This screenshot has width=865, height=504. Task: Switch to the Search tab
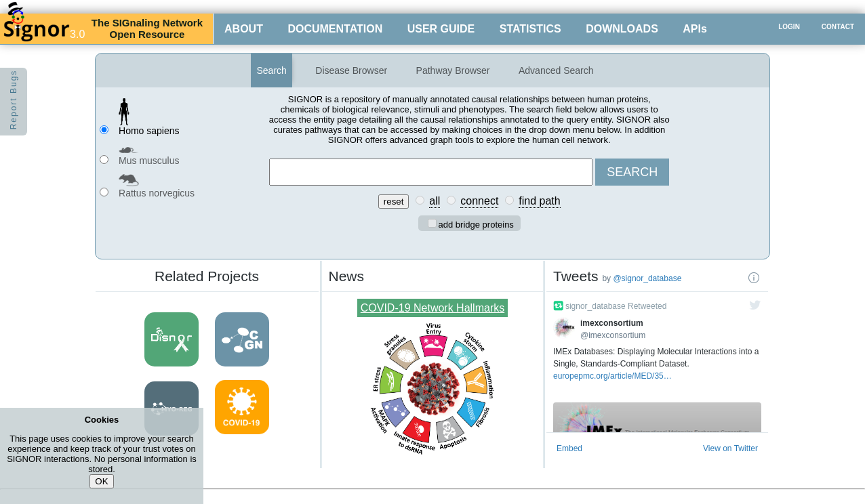[x=271, y=70]
